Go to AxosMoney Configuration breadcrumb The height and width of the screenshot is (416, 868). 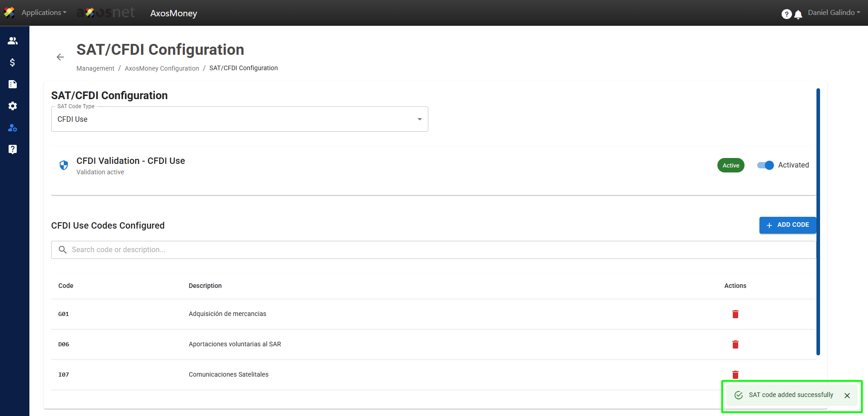[x=161, y=68]
